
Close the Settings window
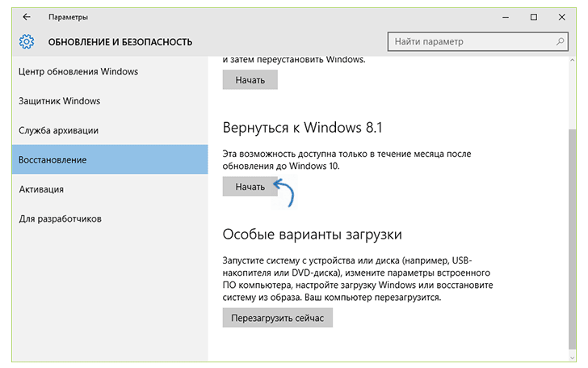tap(562, 17)
